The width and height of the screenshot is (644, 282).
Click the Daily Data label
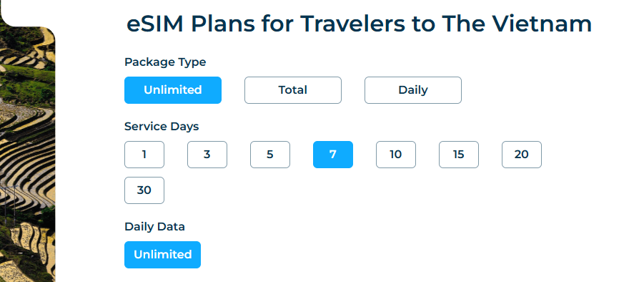(x=154, y=226)
